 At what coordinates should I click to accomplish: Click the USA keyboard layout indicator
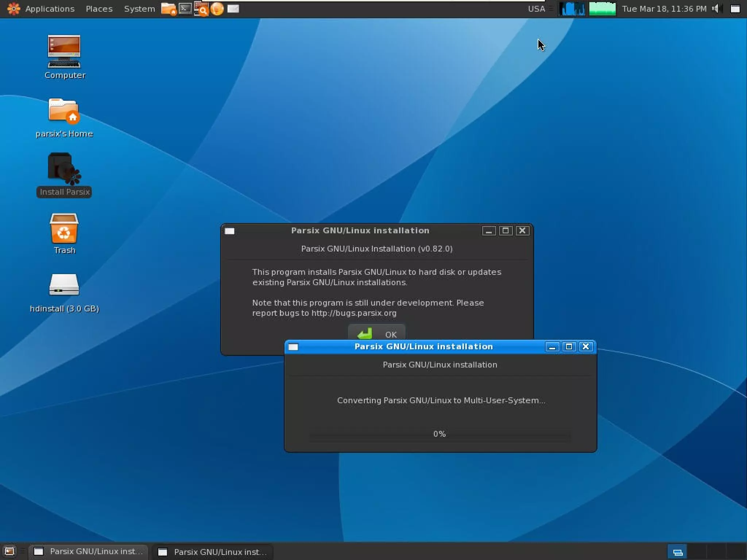pyautogui.click(x=536, y=9)
